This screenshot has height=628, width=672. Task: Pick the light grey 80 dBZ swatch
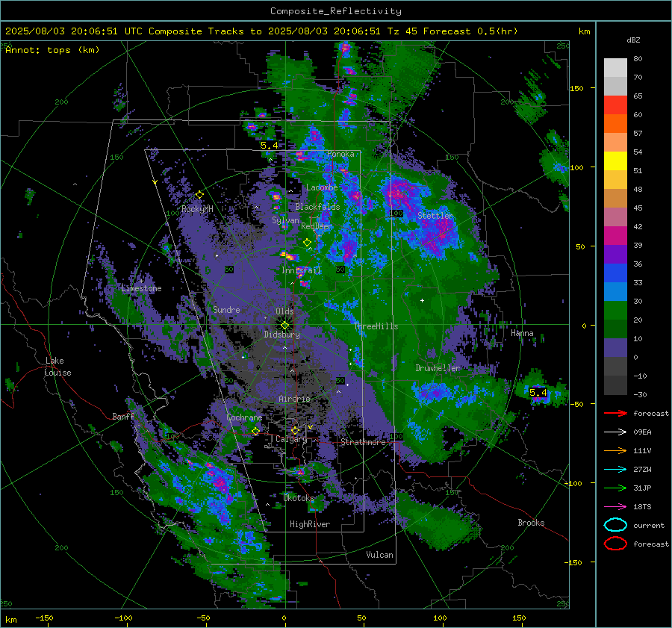pyautogui.click(x=615, y=67)
